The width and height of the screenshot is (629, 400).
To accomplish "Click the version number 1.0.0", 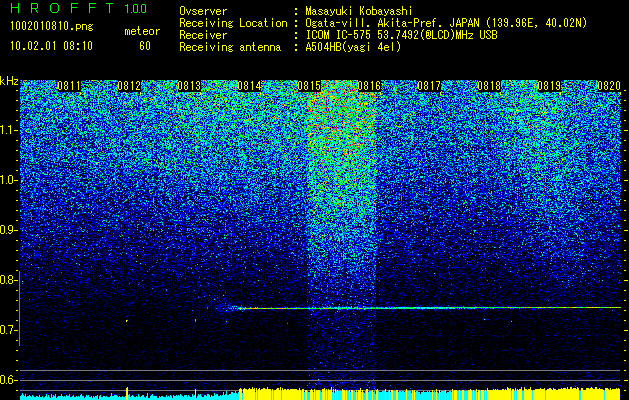I will (x=135, y=8).
